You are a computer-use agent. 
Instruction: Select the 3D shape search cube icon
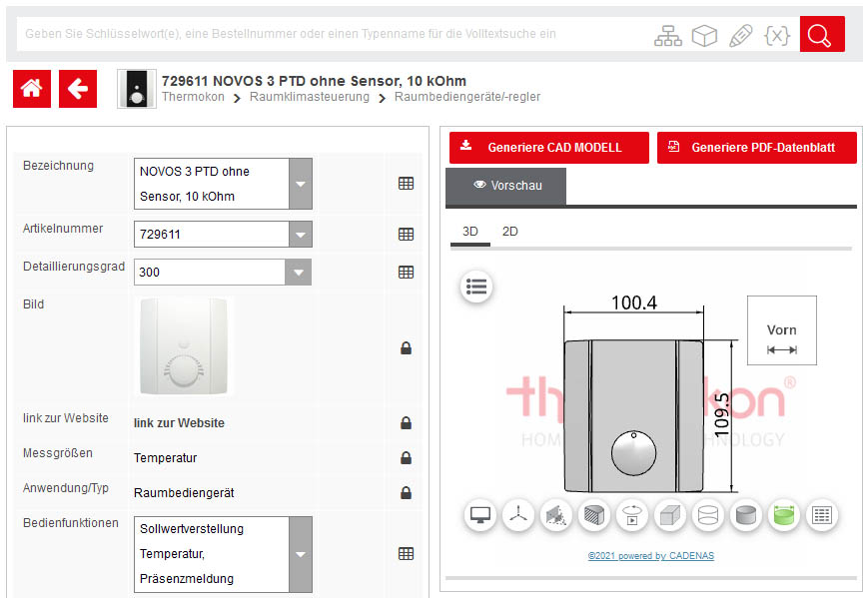[x=705, y=34]
